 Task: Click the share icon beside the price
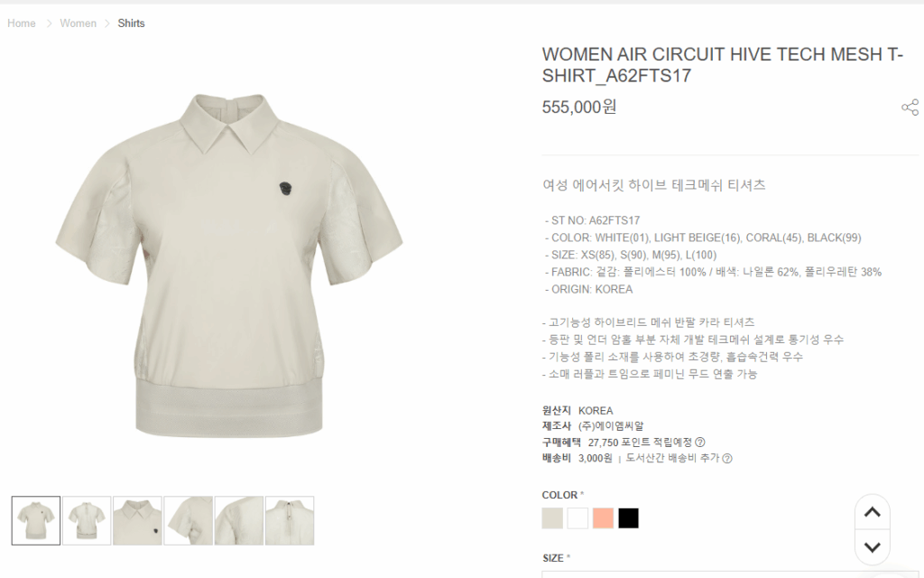[x=910, y=107]
